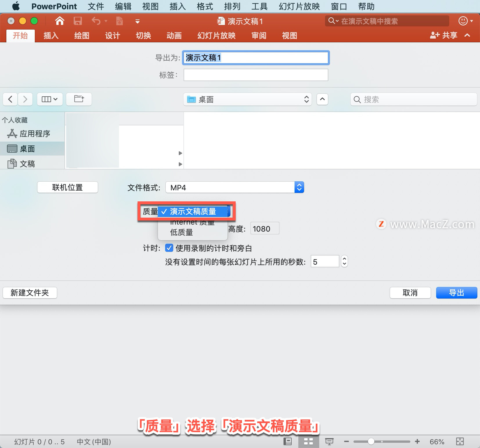The height and width of the screenshot is (448, 480).
Task: Open the 窗口 menu in menu bar
Action: coord(339,6)
